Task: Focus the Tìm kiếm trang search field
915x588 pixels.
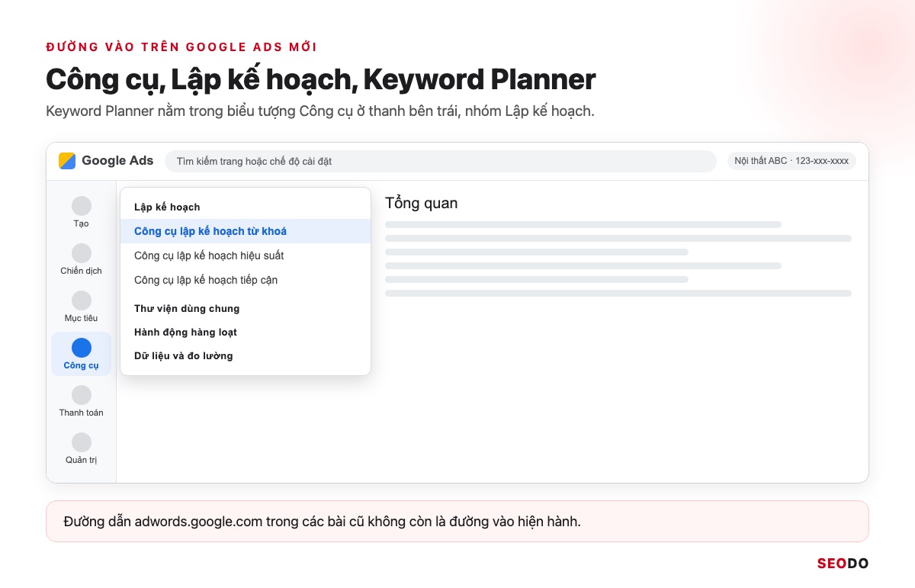Action: (441, 161)
